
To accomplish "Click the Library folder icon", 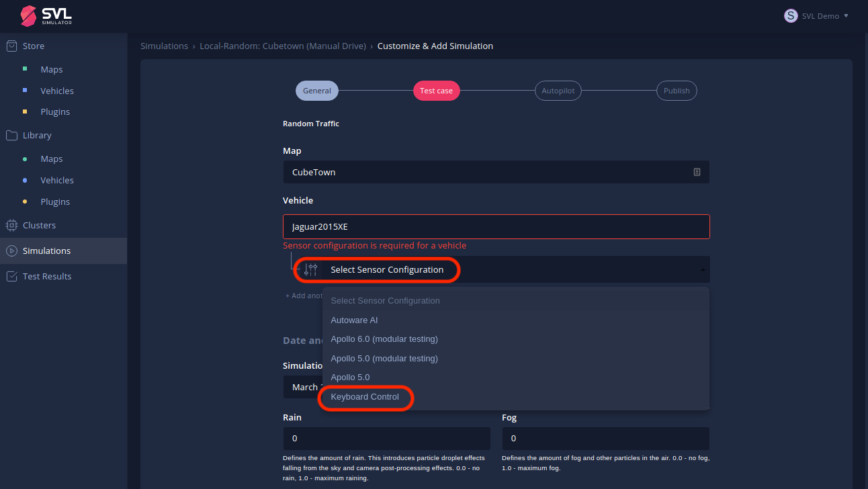I will (x=11, y=135).
